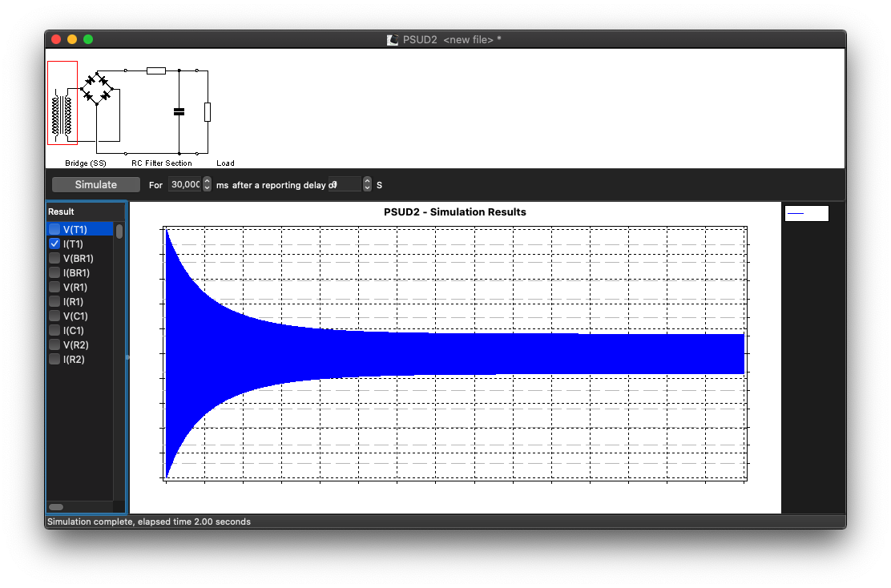The height and width of the screenshot is (588, 891).
Task: Enable the V(R2) result checkbox
Action: [54, 344]
